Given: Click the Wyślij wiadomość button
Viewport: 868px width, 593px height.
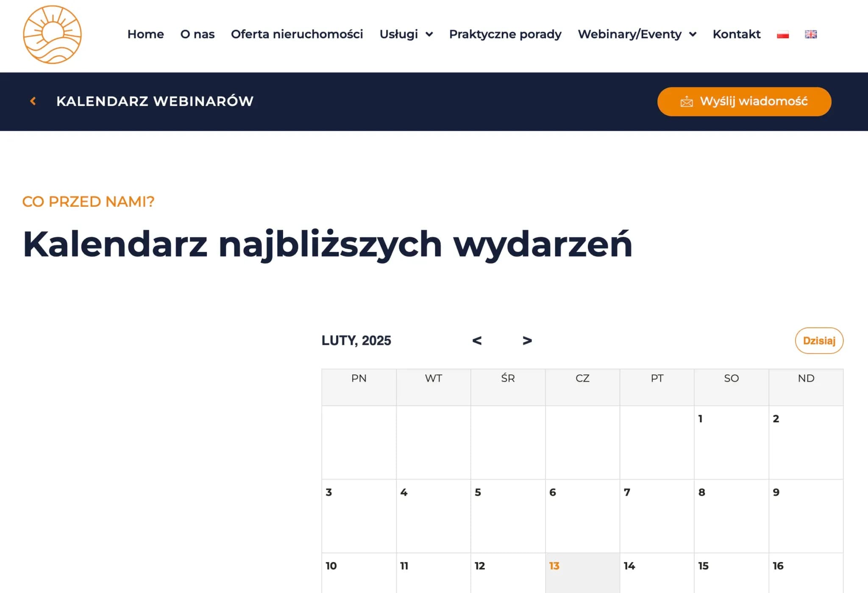Looking at the screenshot, I should [x=744, y=102].
